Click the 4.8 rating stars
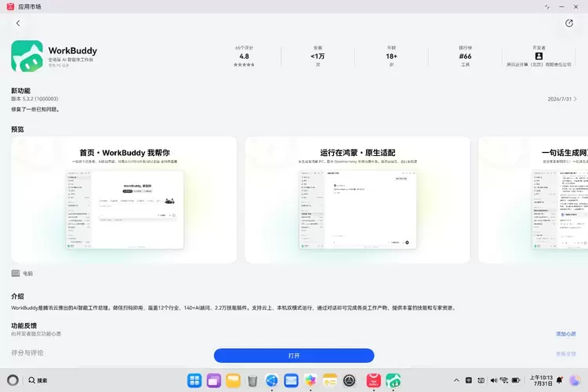 point(244,65)
